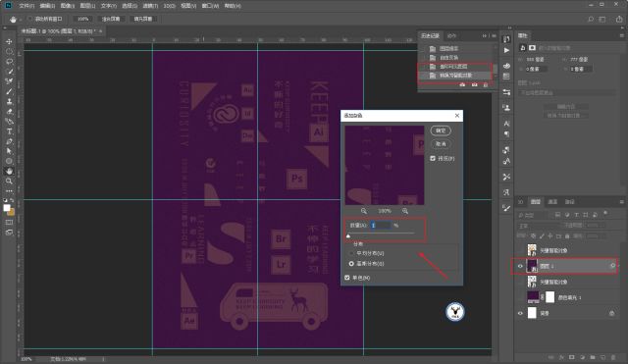Select the Brush tool in toolbar
Screen dimensions: 628x364
pos(9,91)
